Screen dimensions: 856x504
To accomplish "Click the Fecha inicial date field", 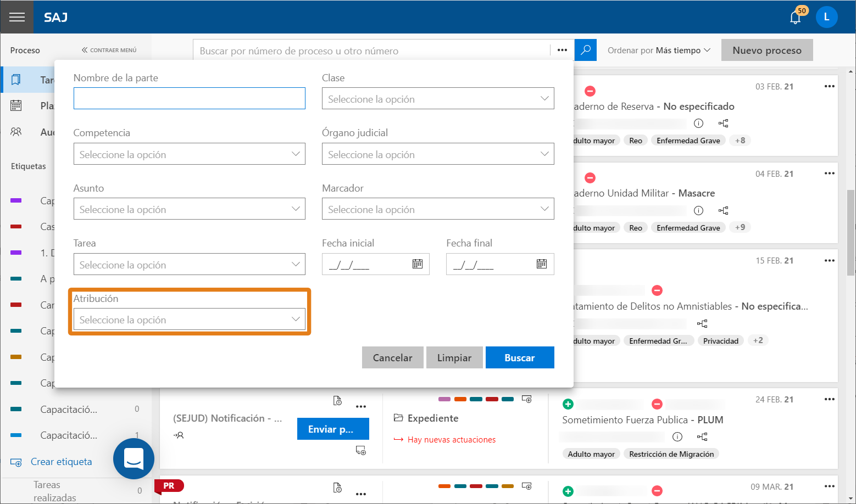I will click(x=375, y=264).
